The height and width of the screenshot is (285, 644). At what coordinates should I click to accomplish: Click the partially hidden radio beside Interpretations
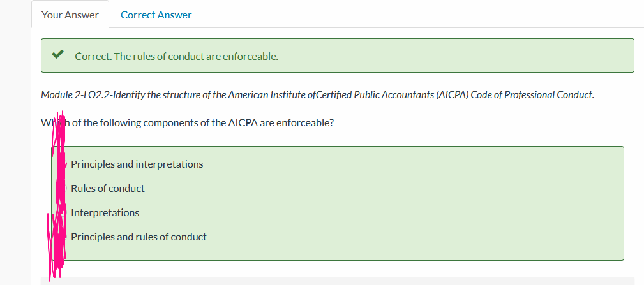tap(63, 213)
